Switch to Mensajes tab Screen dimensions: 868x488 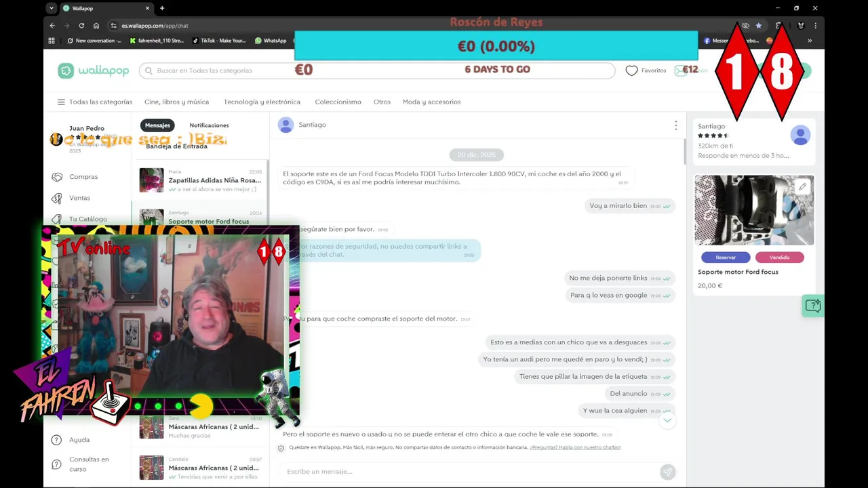click(x=157, y=125)
